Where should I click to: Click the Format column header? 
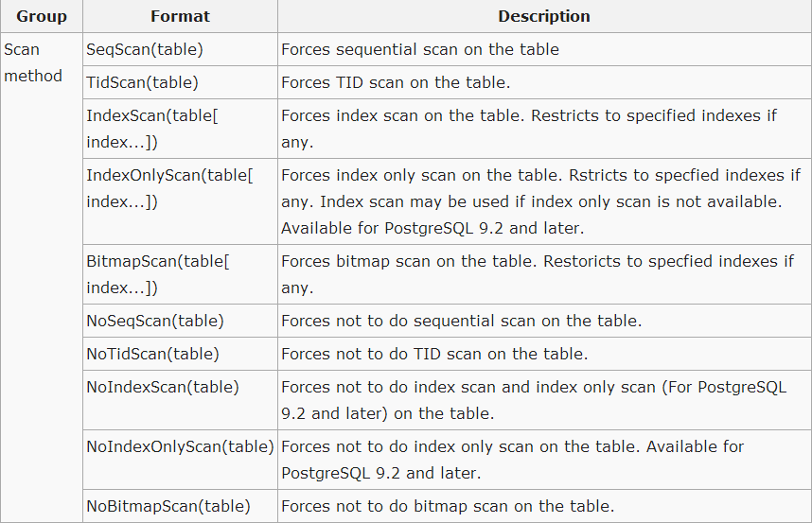click(180, 16)
